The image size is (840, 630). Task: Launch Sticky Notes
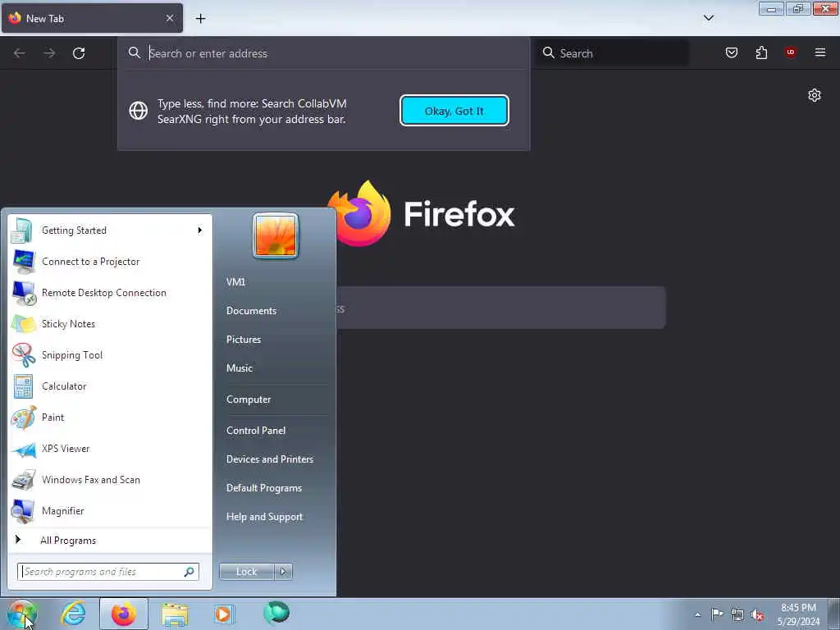pyautogui.click(x=110, y=323)
